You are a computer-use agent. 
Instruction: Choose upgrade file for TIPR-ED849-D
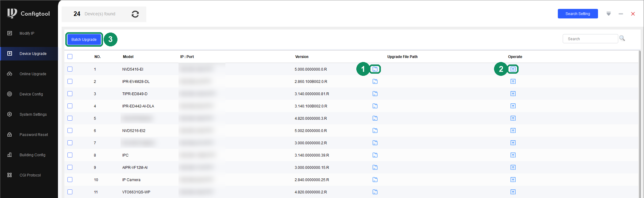[x=375, y=94]
